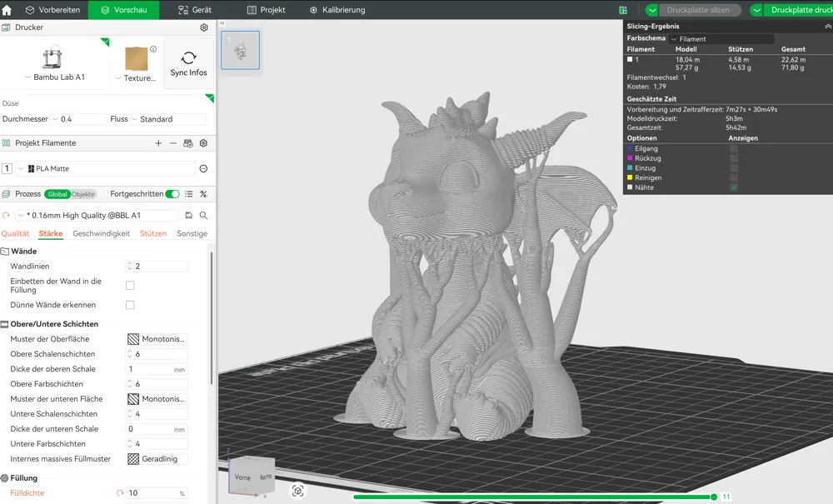The width and height of the screenshot is (833, 504).
Task: Toggle Reinigen display checkbox
Action: click(734, 177)
